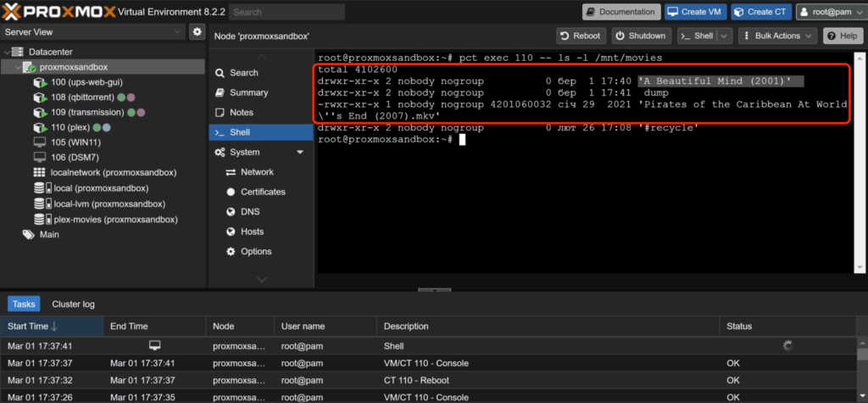Select VM 106 (DSM7) monitor icon
868x403 pixels.
[39, 158]
